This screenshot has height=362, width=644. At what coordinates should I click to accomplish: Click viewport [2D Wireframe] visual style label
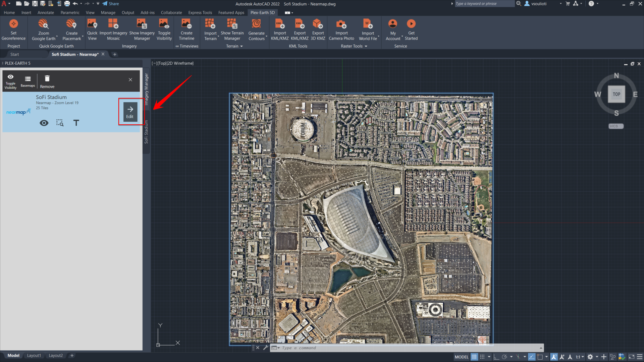tap(180, 63)
